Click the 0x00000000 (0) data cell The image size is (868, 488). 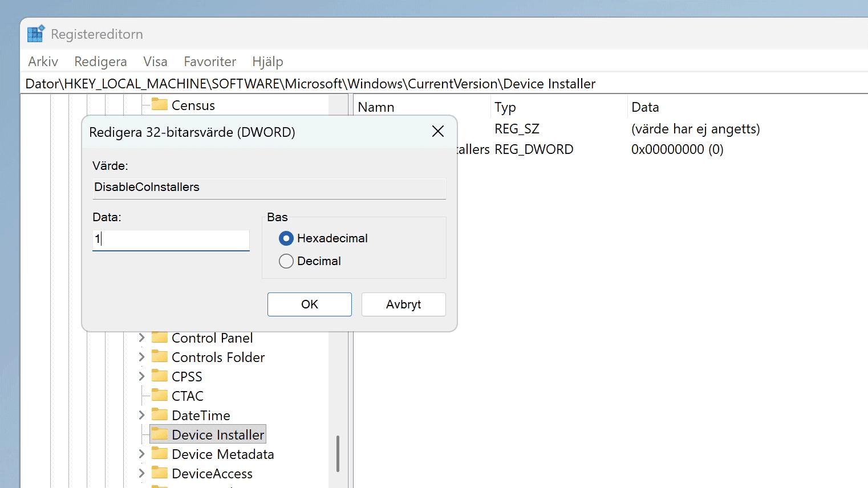pyautogui.click(x=678, y=149)
